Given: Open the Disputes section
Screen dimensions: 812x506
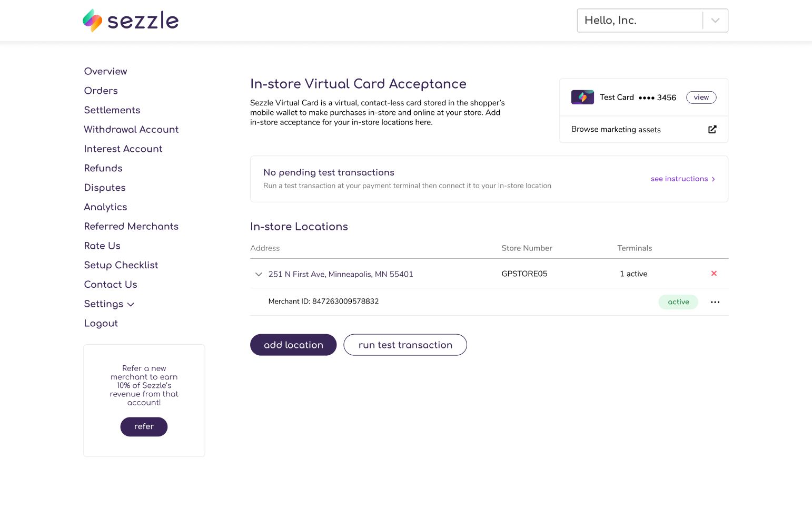Looking at the screenshot, I should tap(105, 188).
